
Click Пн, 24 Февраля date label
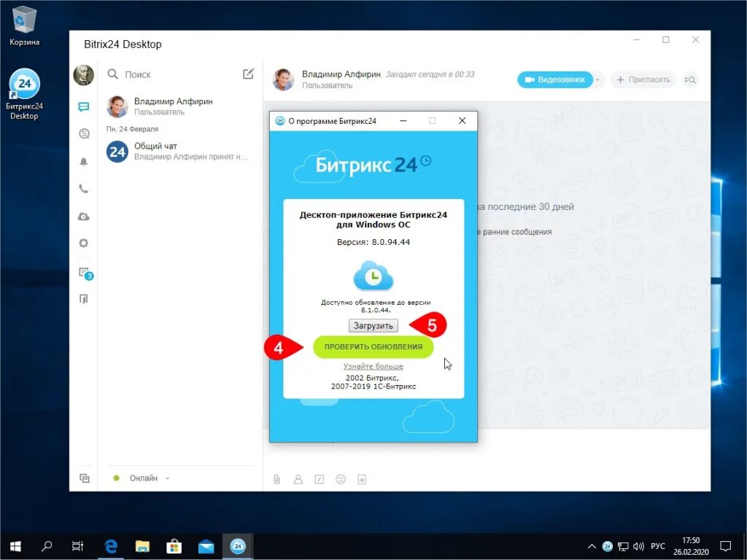(x=132, y=129)
